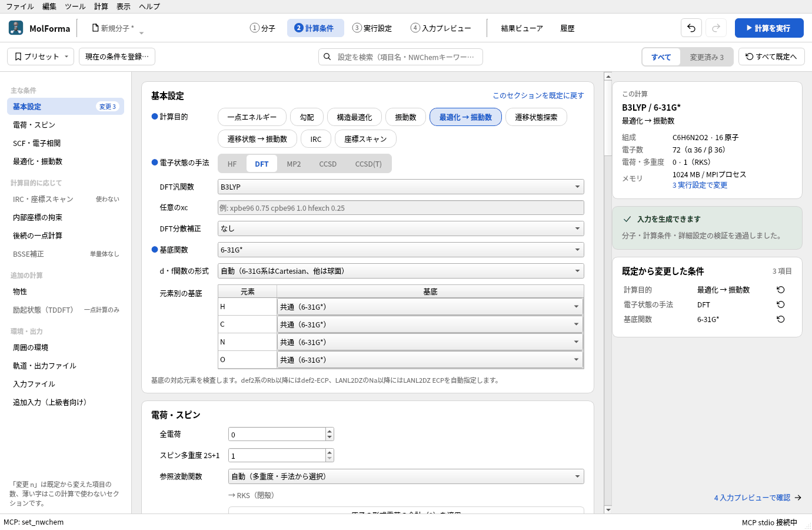The height and width of the screenshot is (530, 812).
Task: Go to step 4 入力プレビュー tab
Action: click(441, 28)
